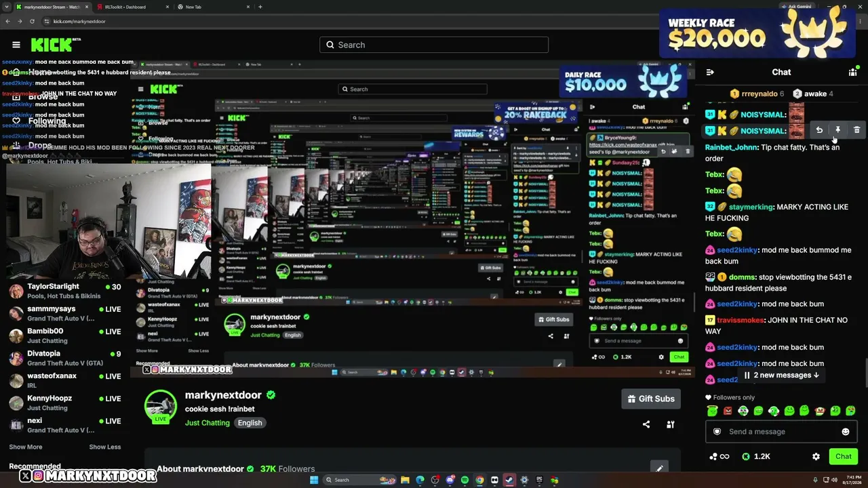
Task: Open wasteofxanax channel in the sidebar
Action: (x=65, y=381)
